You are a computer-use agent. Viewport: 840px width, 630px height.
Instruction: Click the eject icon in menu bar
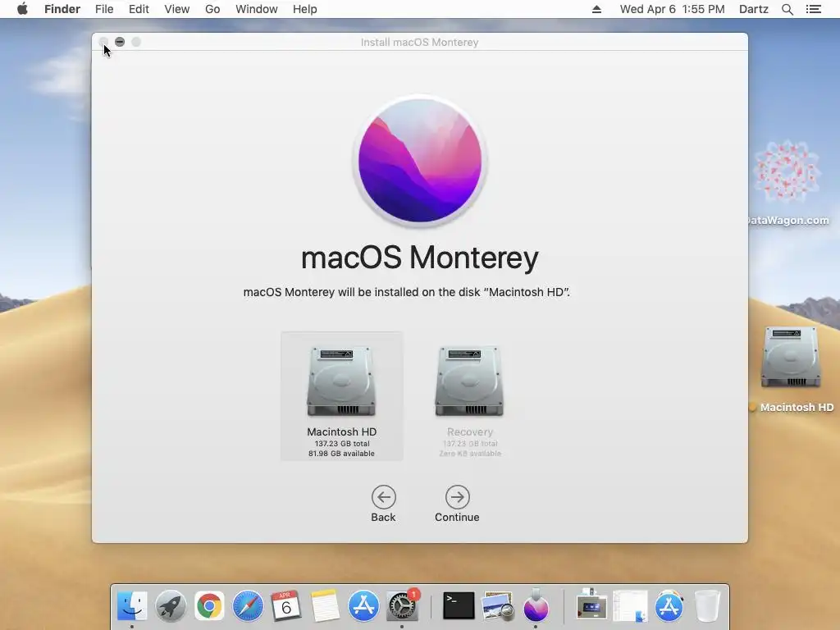click(596, 9)
